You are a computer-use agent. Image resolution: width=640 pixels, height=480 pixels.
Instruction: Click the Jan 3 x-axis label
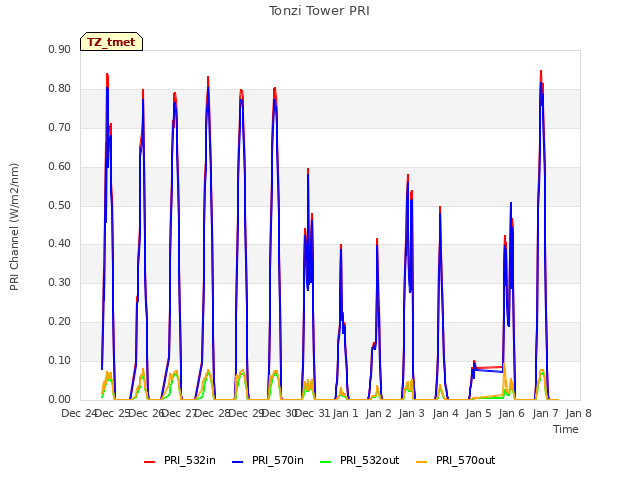412,413
